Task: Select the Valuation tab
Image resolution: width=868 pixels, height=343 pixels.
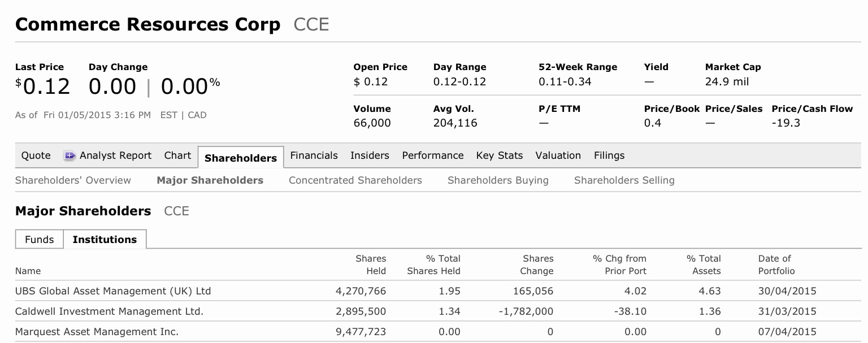Action: coord(558,155)
